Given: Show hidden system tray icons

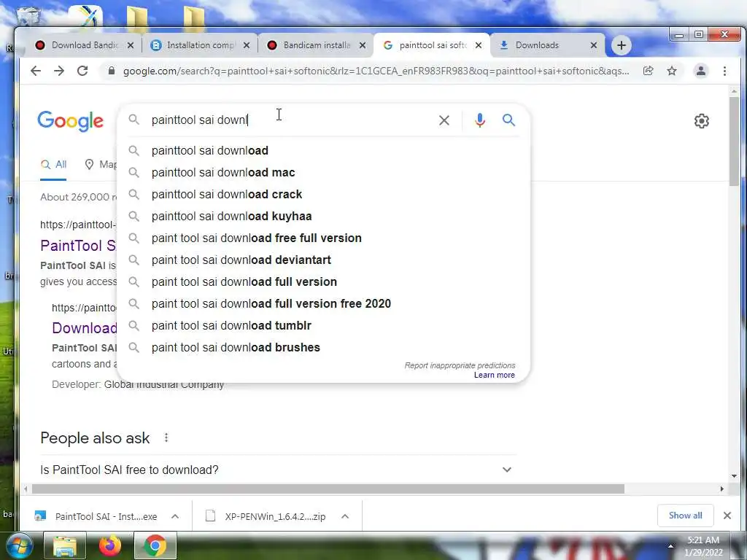Looking at the screenshot, I should click(670, 546).
